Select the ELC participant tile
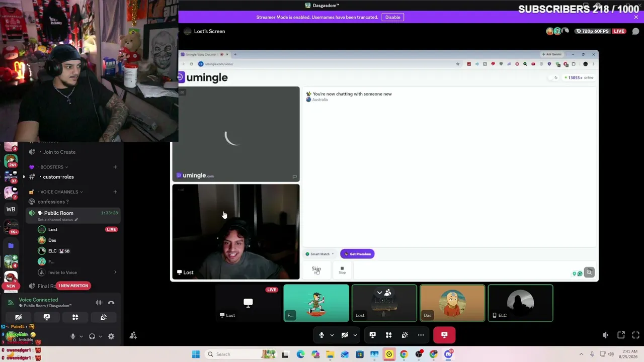644x362 pixels. (520, 303)
